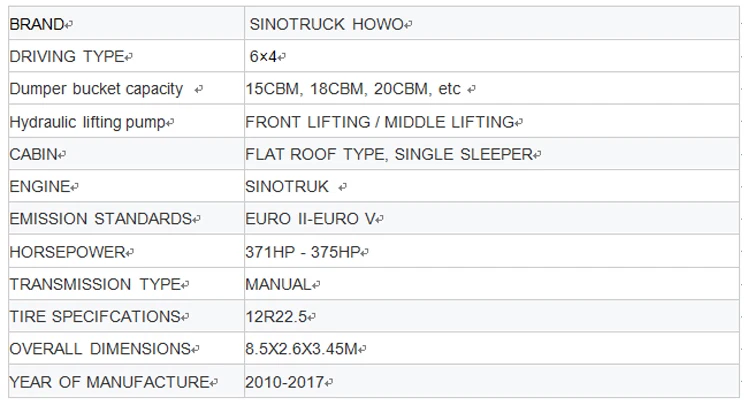Click the 8.5X2.6X3.45M dimensions value
The width and height of the screenshot is (750, 411).
click(x=303, y=349)
